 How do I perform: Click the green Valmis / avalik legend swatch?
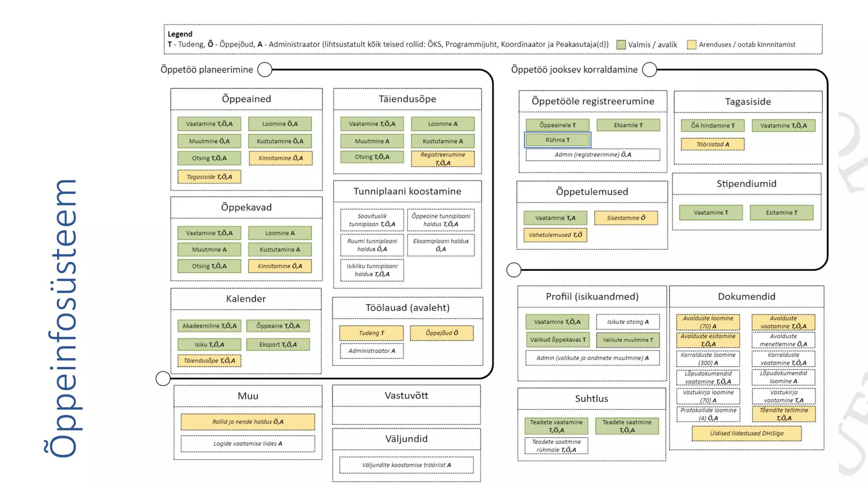[x=621, y=45]
